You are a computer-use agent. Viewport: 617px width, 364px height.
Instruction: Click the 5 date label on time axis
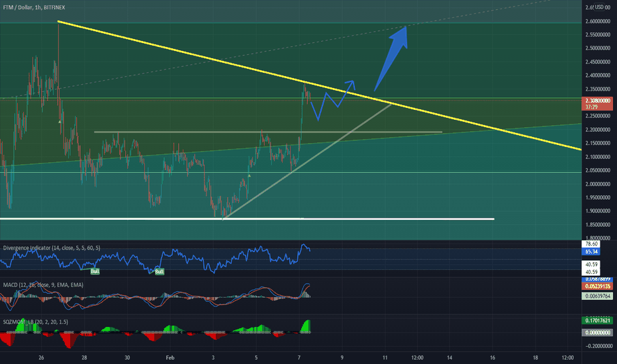[x=256, y=357]
